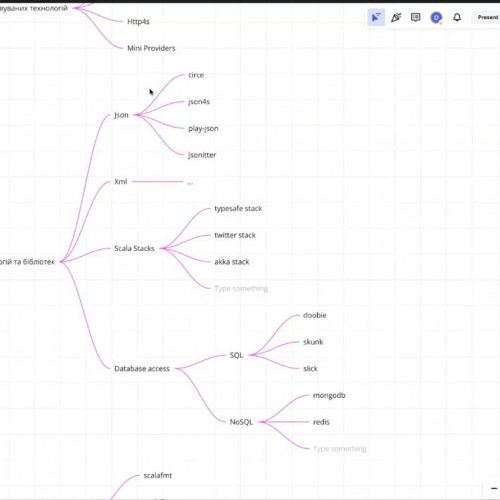Select the circe node
Viewport: 500px width, 500px height.
pyautogui.click(x=196, y=75)
